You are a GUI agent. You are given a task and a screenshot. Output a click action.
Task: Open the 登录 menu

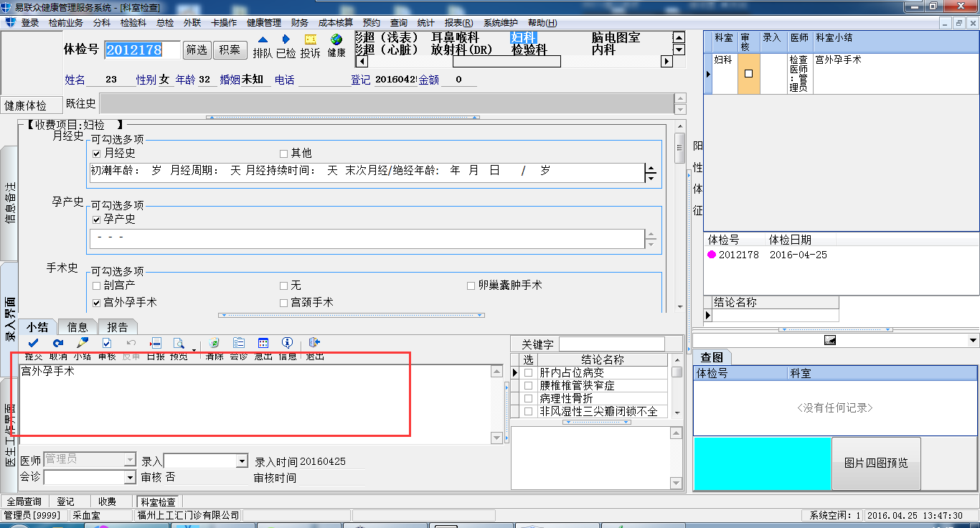(x=30, y=22)
